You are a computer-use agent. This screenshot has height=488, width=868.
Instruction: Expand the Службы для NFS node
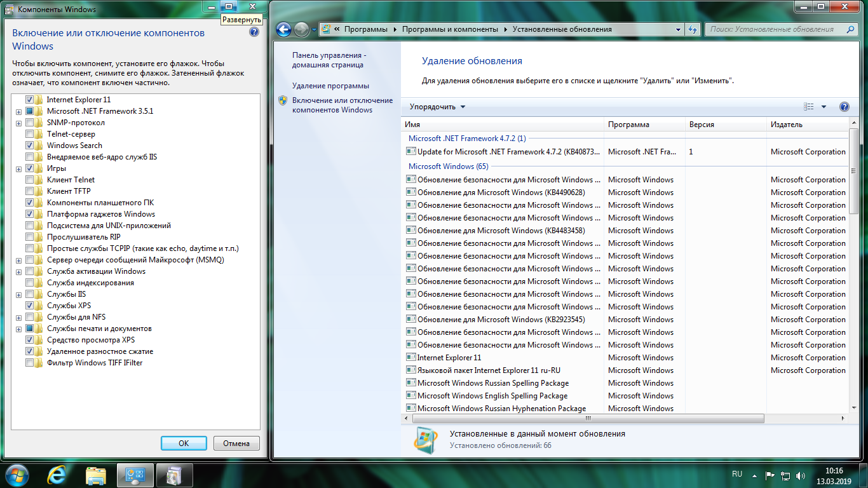[19, 318]
